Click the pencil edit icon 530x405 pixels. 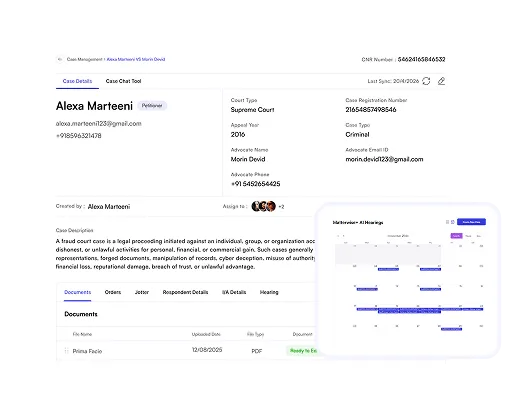point(441,81)
